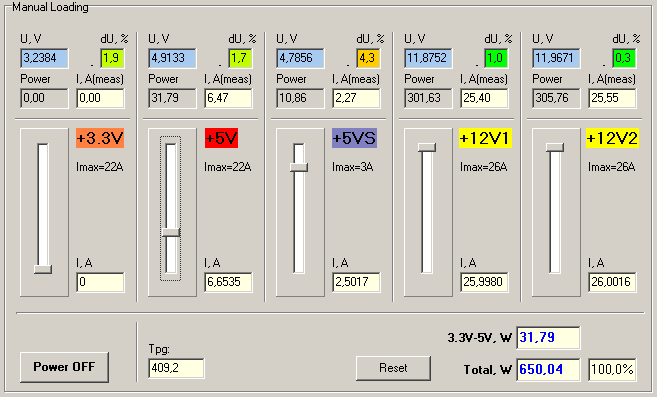Click the Tpg: label
657x397 pixels.
pos(159,349)
